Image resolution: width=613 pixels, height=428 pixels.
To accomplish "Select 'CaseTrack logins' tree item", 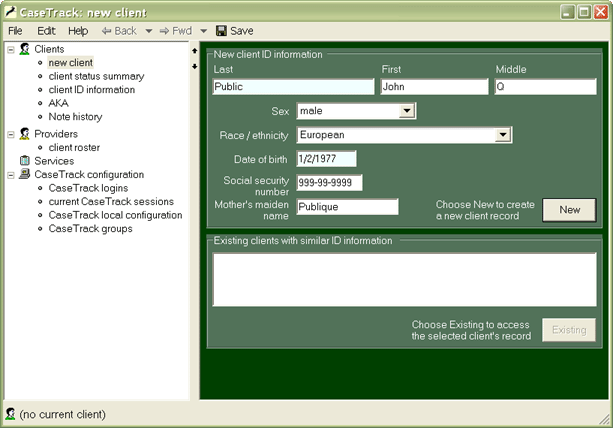I will (88, 188).
